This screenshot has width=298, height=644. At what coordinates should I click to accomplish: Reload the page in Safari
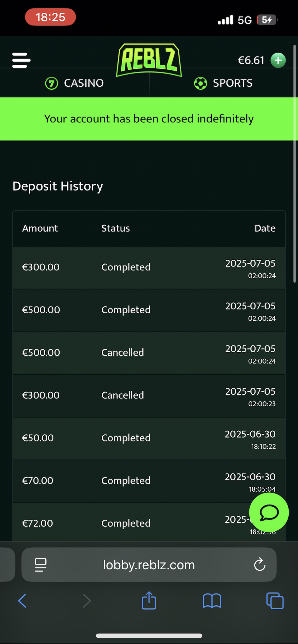[x=260, y=565]
